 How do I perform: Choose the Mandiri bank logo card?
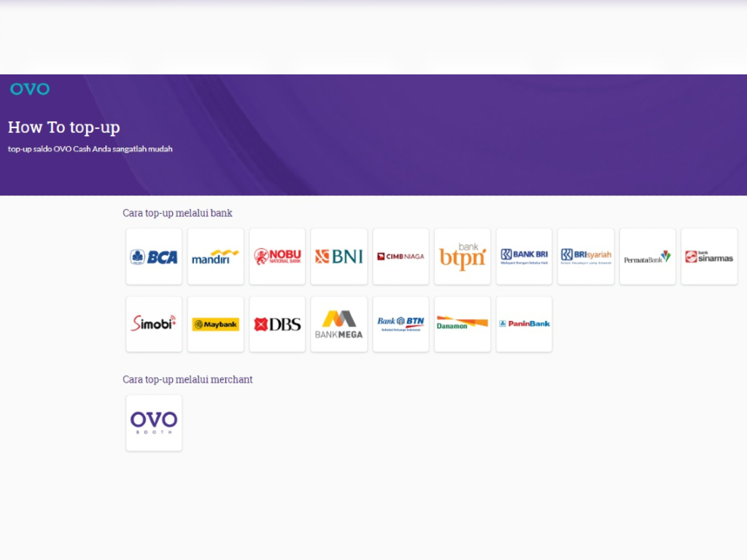tap(215, 257)
